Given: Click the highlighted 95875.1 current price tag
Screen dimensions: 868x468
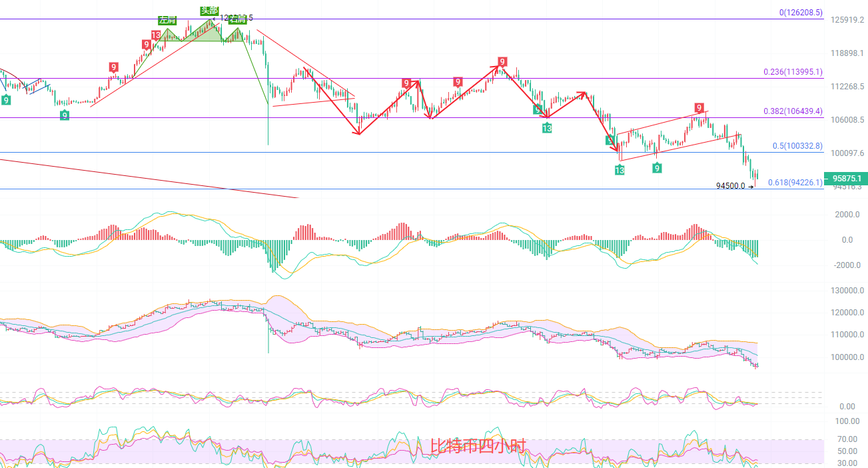Looking at the screenshot, I should 846,179.
